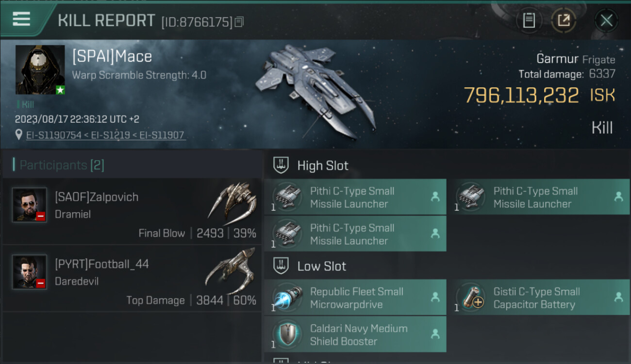Select participant Football_44's portrait
Image resolution: width=631 pixels, height=364 pixels.
click(x=30, y=272)
